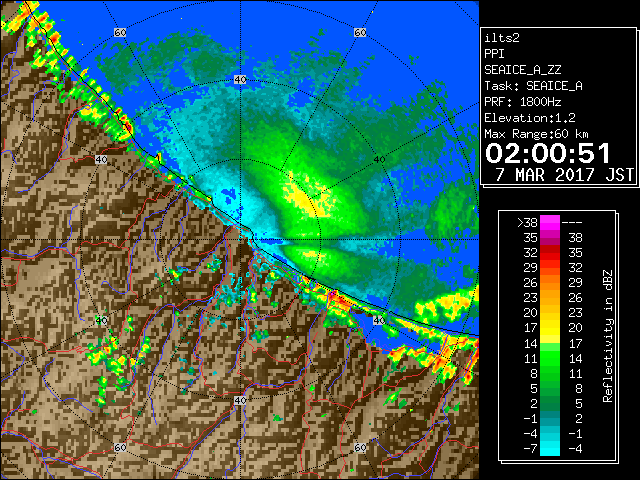
Task: Pick the magenta swatch atop the color bar
Action: click(x=550, y=222)
